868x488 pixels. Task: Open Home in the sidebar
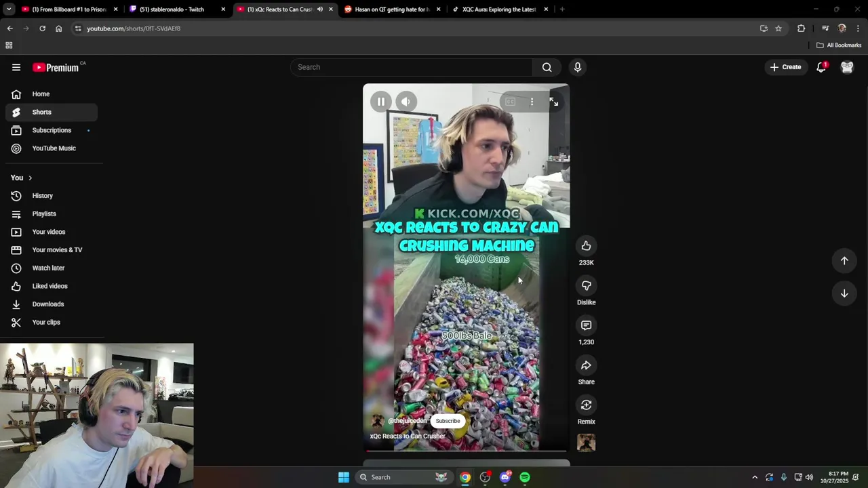pyautogui.click(x=52, y=94)
